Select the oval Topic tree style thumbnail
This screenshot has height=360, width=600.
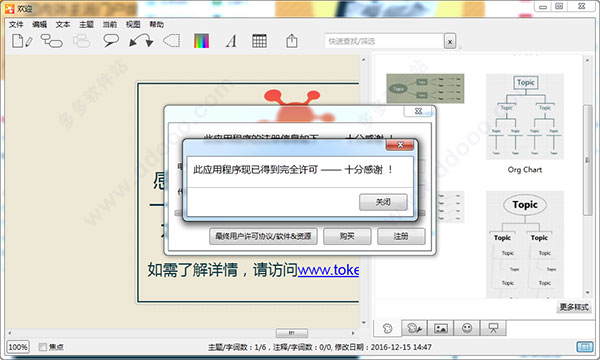click(x=525, y=244)
